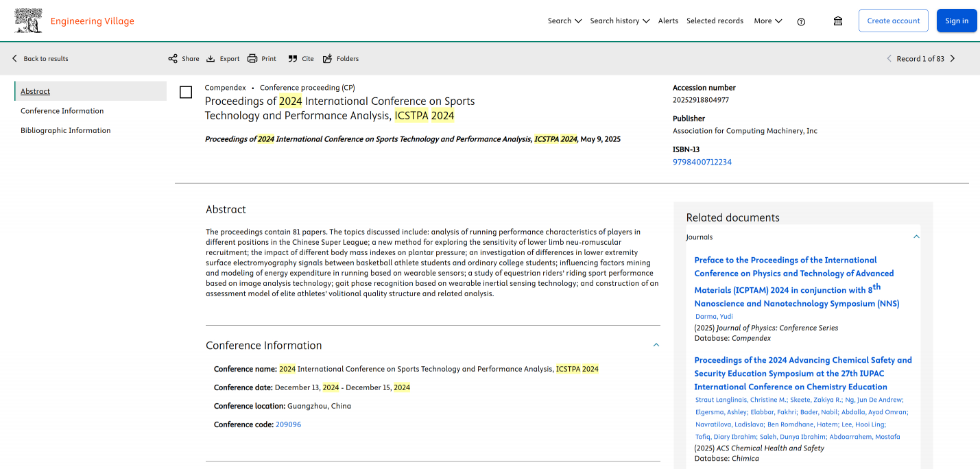Image resolution: width=980 pixels, height=469 pixels.
Task: Open the Search dropdown menu
Action: (x=565, y=21)
